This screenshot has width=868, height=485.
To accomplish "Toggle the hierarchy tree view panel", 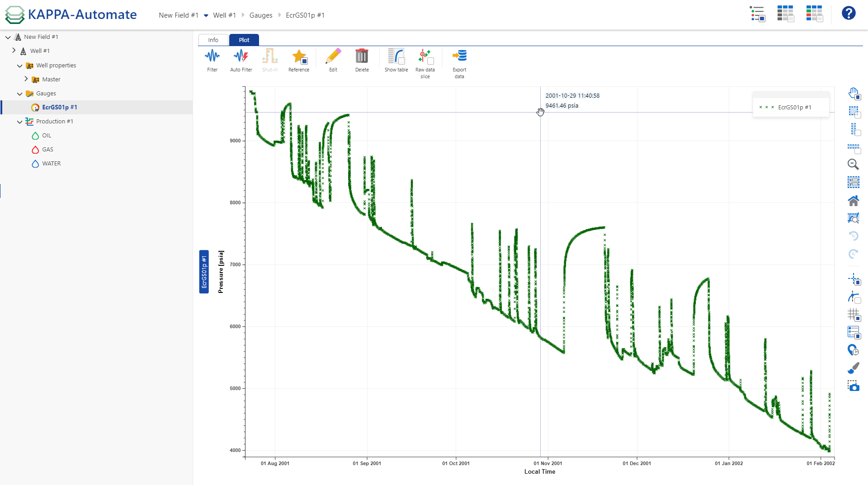I will tap(757, 14).
